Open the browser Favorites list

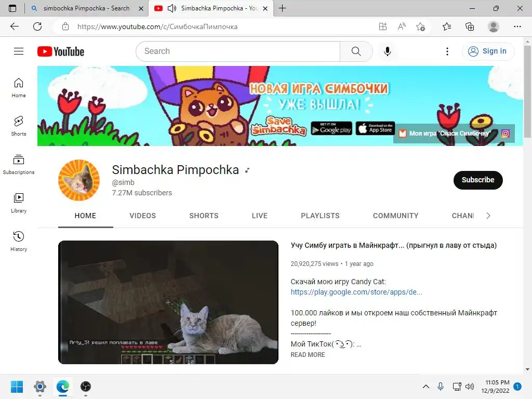pyautogui.click(x=447, y=26)
